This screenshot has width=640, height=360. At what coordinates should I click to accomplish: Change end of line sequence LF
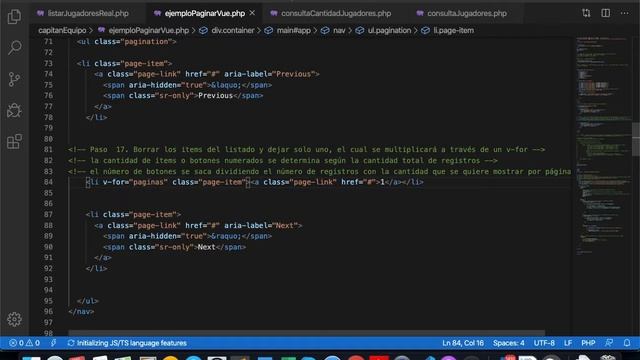(x=568, y=343)
